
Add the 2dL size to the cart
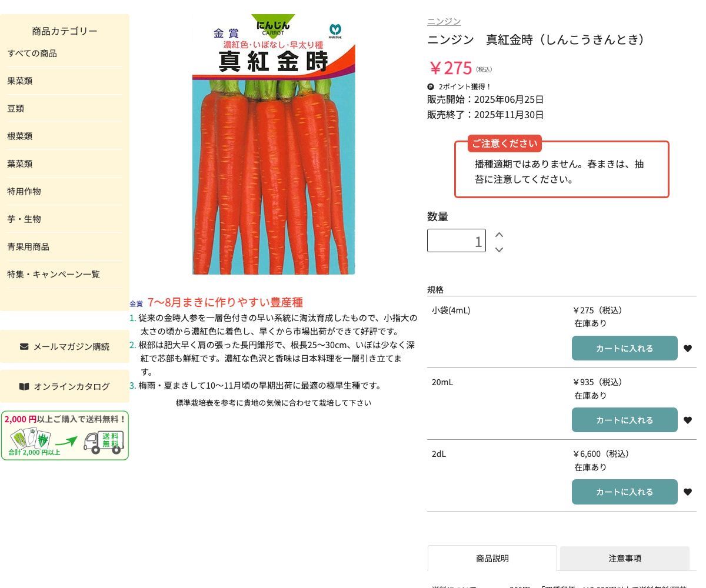tap(624, 492)
